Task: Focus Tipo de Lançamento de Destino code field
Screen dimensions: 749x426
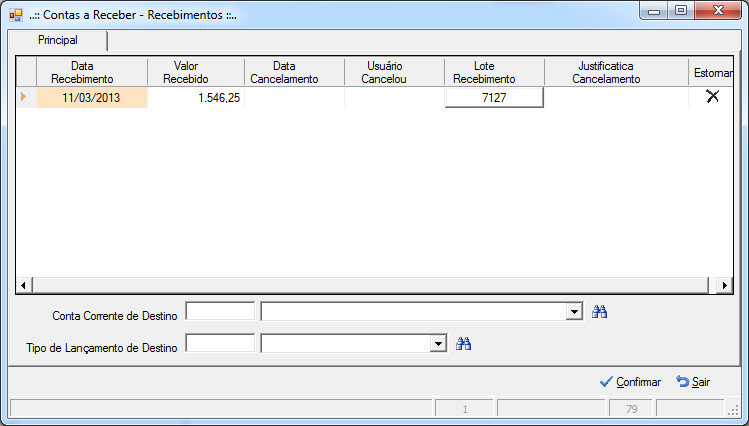Action: click(x=220, y=343)
